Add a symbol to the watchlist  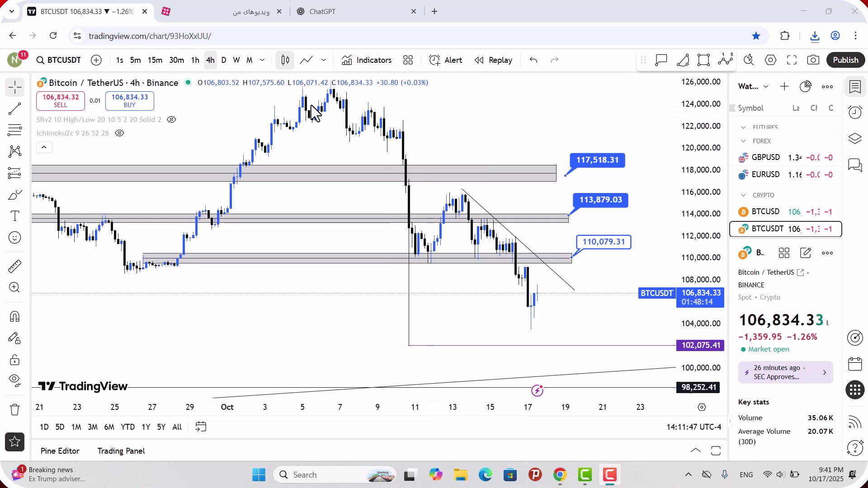pyautogui.click(x=784, y=86)
